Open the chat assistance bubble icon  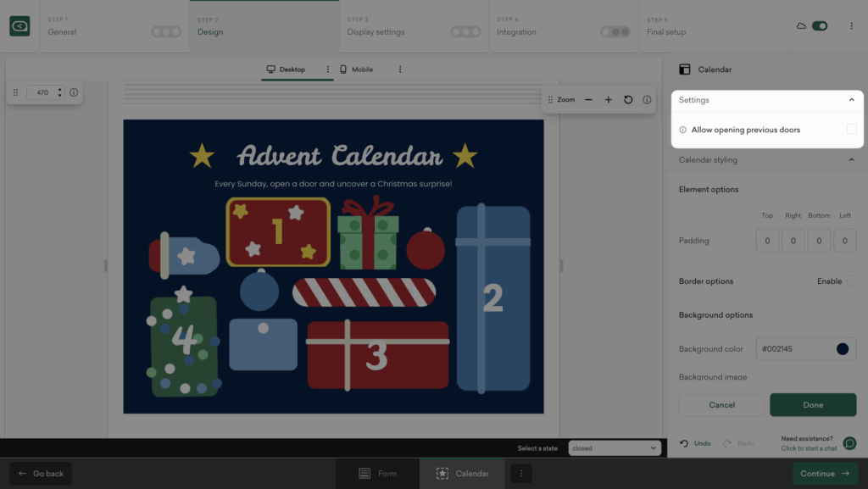pos(849,443)
